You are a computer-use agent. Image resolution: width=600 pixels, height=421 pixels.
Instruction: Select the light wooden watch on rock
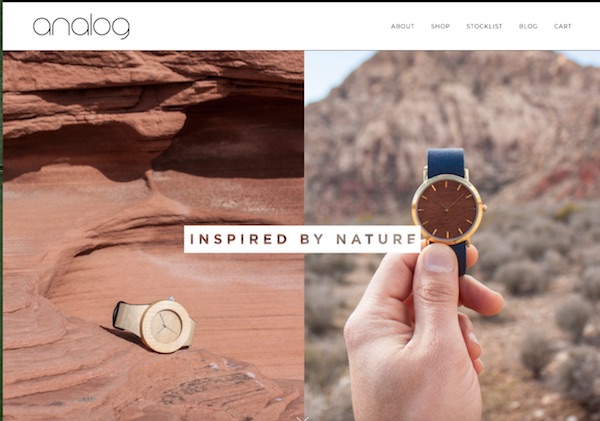tap(155, 325)
